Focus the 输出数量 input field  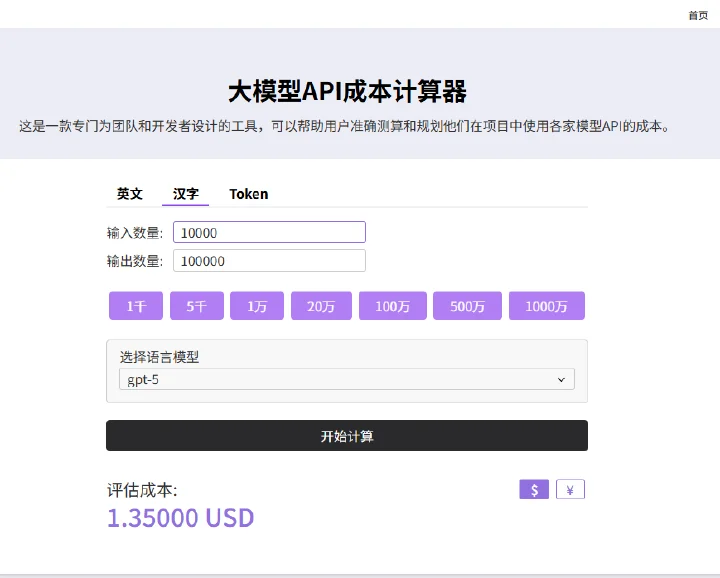point(269,261)
